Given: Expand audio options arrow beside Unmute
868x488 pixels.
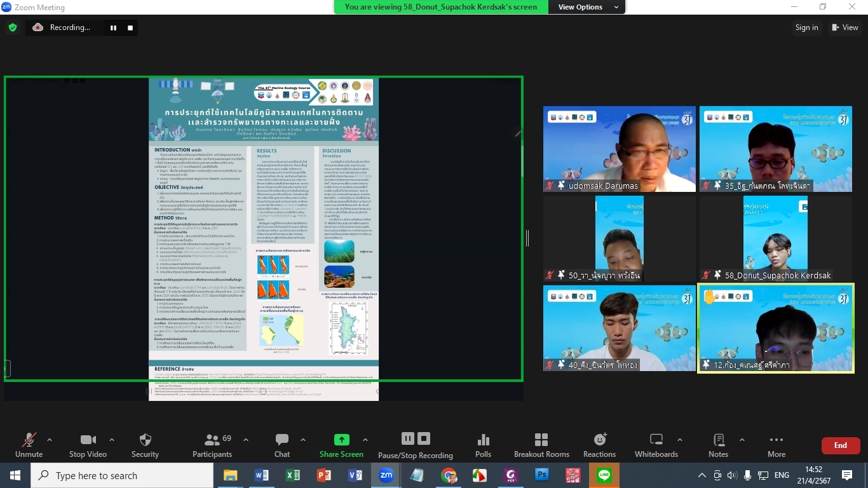Looking at the screenshot, I should coord(50,440).
